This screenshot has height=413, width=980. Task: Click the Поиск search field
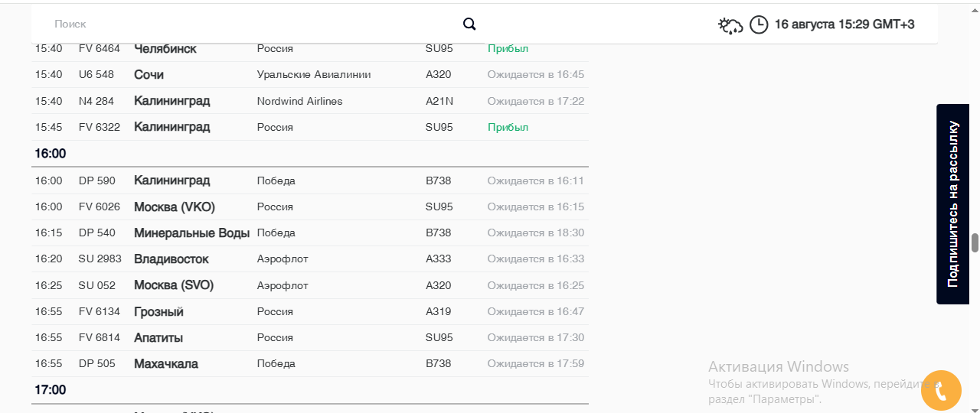coord(253,24)
